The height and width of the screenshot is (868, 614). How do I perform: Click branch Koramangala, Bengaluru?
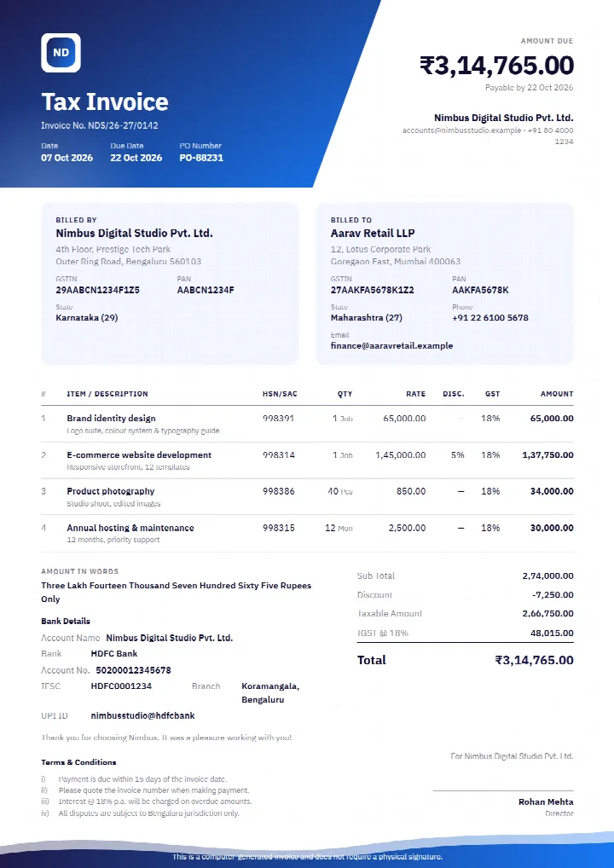(x=270, y=693)
